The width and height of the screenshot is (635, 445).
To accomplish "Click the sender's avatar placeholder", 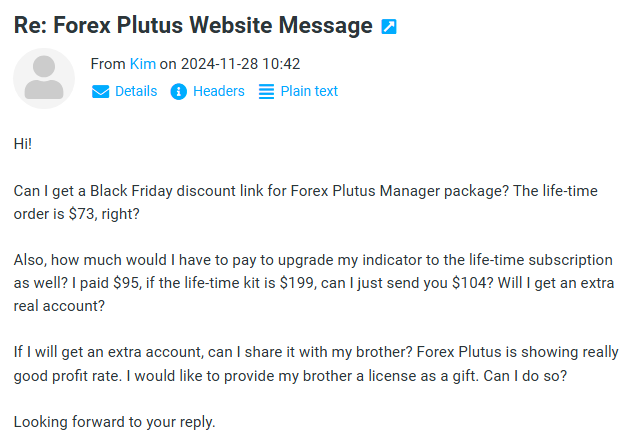I will [x=44, y=78].
